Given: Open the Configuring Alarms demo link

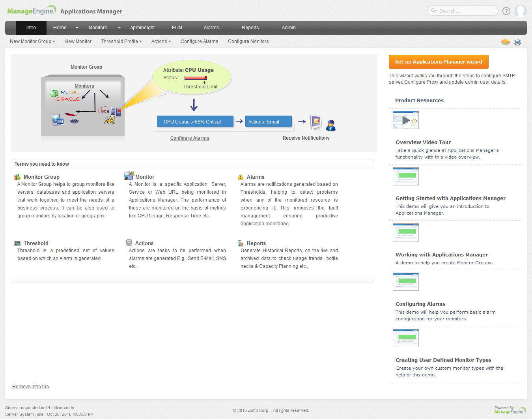Looking at the screenshot, I should pyautogui.click(x=420, y=304).
